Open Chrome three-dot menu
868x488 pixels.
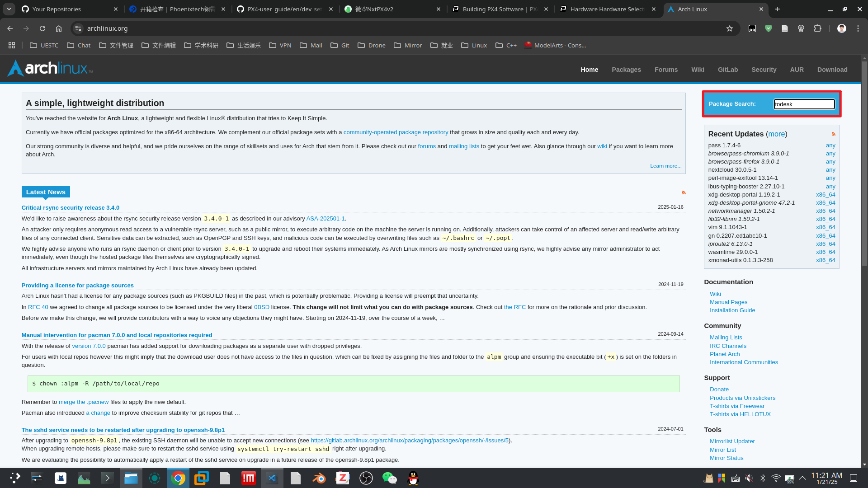[x=858, y=28]
